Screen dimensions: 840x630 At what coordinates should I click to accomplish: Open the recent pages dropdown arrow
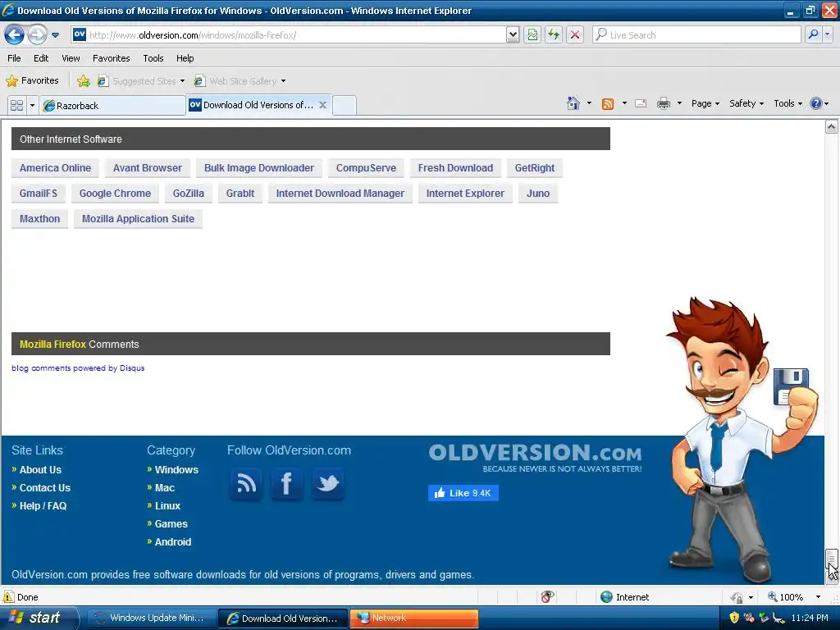[x=55, y=35]
